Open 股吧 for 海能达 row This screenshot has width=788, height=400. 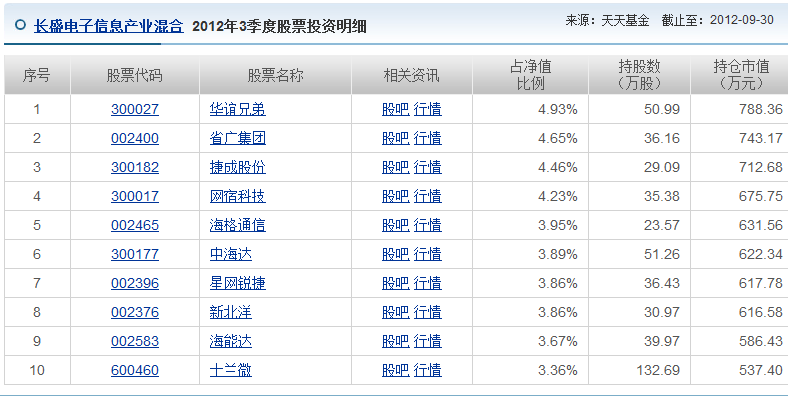coord(396,341)
